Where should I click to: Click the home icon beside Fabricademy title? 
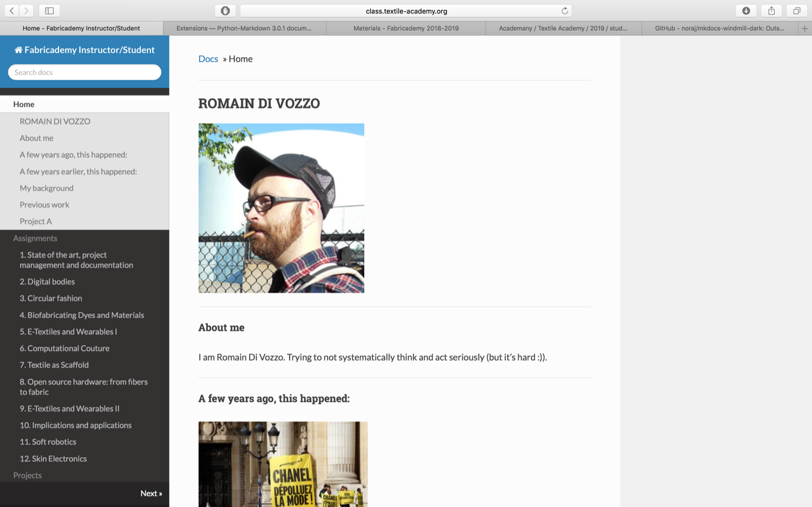click(x=18, y=50)
